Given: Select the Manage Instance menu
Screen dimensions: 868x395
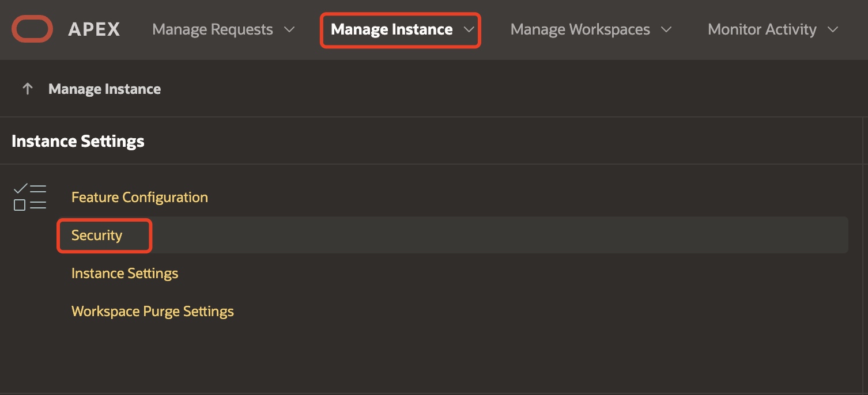Looking at the screenshot, I should (391, 29).
